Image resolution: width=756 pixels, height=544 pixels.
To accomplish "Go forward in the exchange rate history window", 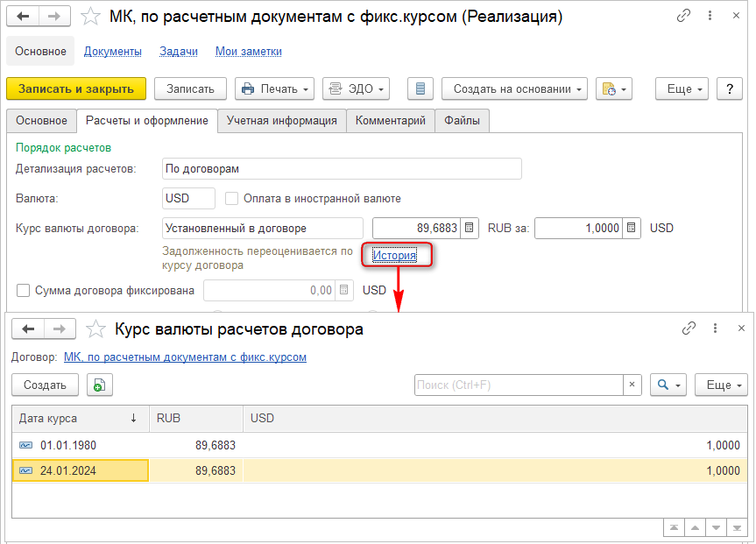I will [60, 329].
